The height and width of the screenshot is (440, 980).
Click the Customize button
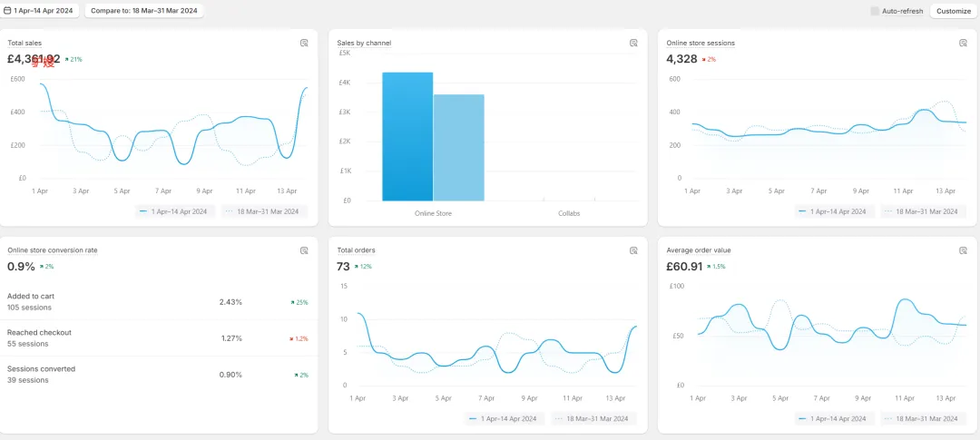click(x=953, y=11)
